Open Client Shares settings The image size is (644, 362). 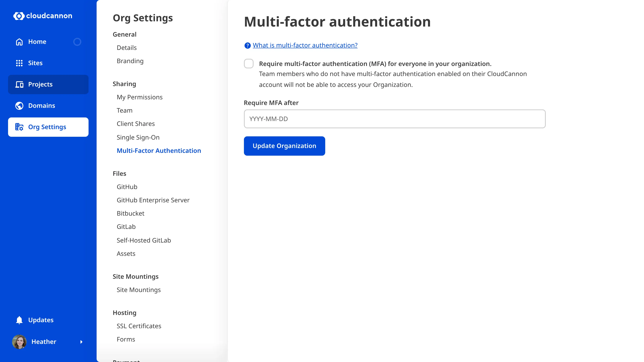click(136, 124)
